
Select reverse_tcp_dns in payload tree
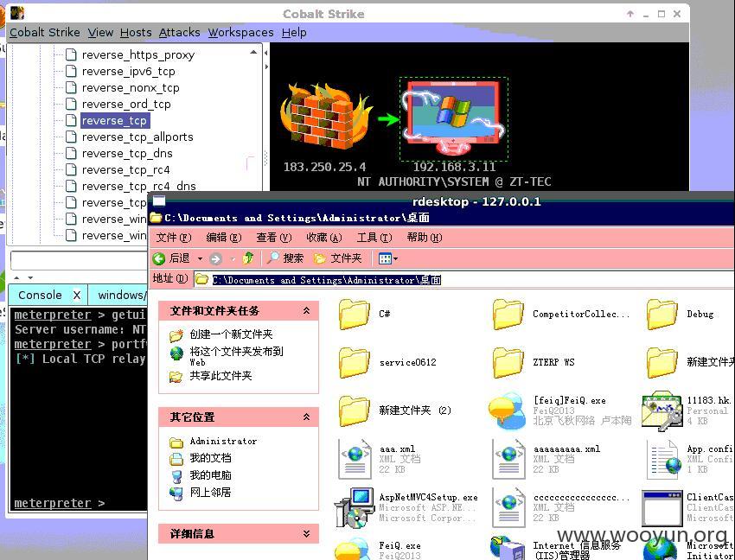tap(127, 153)
